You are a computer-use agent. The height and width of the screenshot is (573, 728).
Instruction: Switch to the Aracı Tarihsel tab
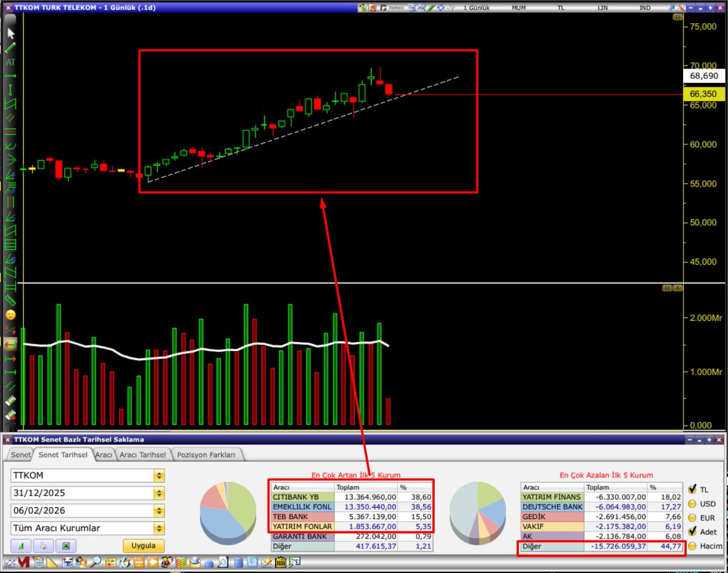pos(142,454)
